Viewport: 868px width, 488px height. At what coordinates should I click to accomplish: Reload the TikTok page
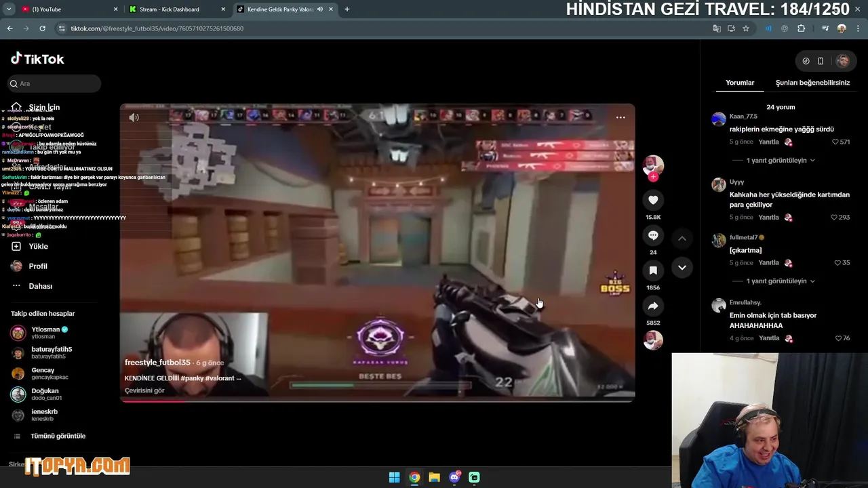pyautogui.click(x=42, y=28)
